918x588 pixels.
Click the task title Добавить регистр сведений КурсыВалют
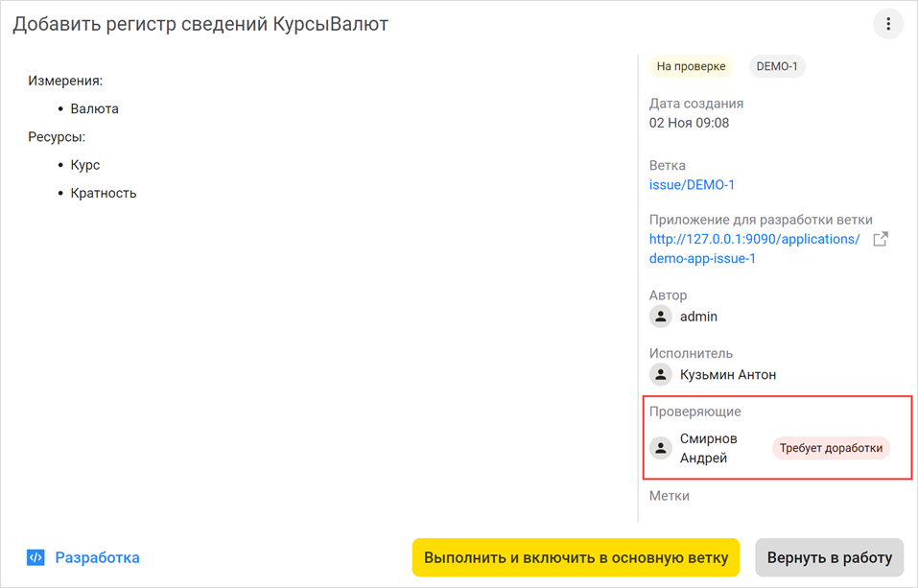pyautogui.click(x=199, y=23)
